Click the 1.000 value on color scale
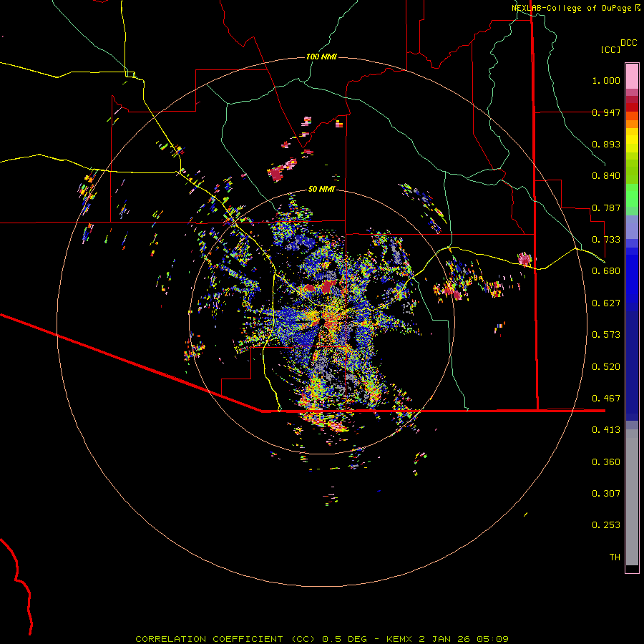This screenshot has width=644, height=644. tap(606, 80)
